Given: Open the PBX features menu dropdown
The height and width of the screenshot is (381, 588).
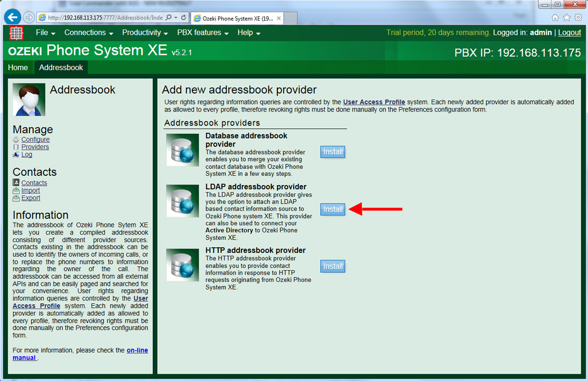Looking at the screenshot, I should point(203,33).
